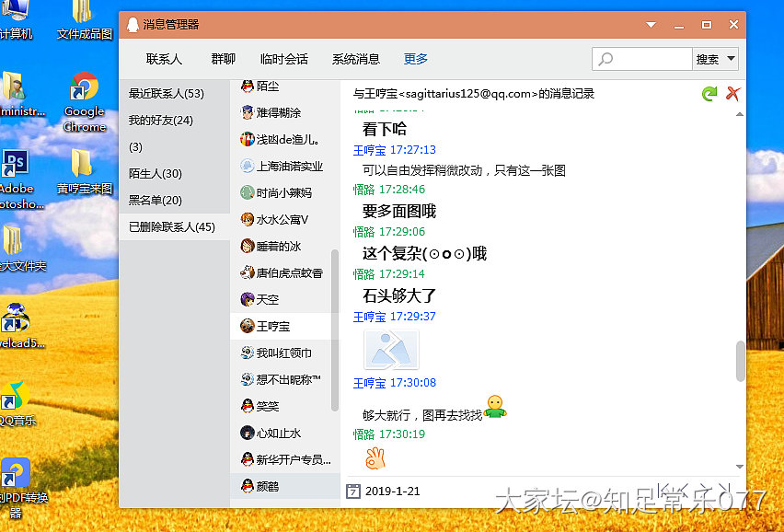This screenshot has width=784, height=532.
Task: Click the green refresh arrow icon
Action: coord(709,94)
